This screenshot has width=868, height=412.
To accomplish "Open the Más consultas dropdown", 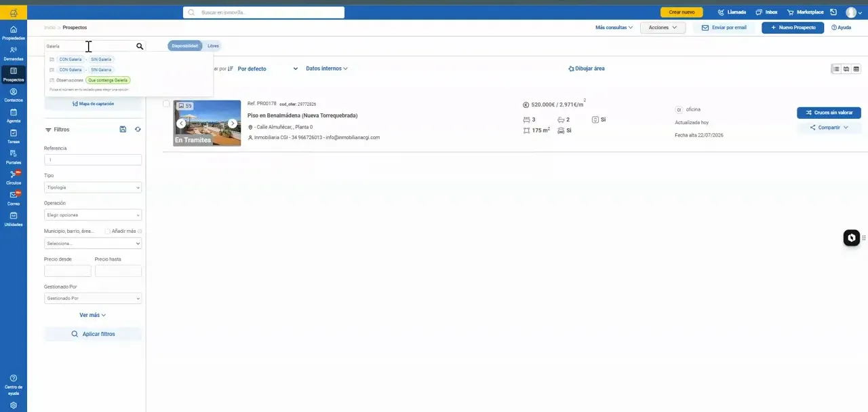I will tap(614, 28).
